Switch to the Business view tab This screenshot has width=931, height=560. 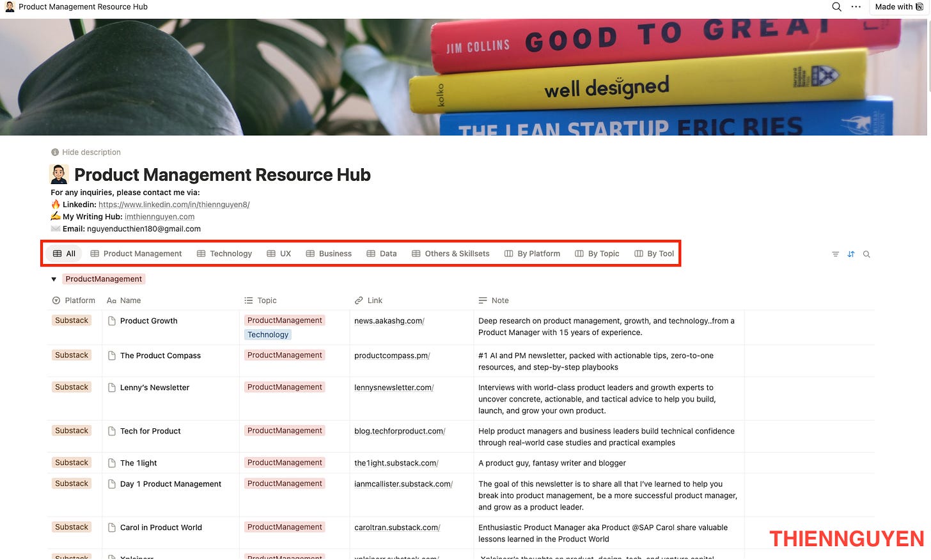coord(329,254)
